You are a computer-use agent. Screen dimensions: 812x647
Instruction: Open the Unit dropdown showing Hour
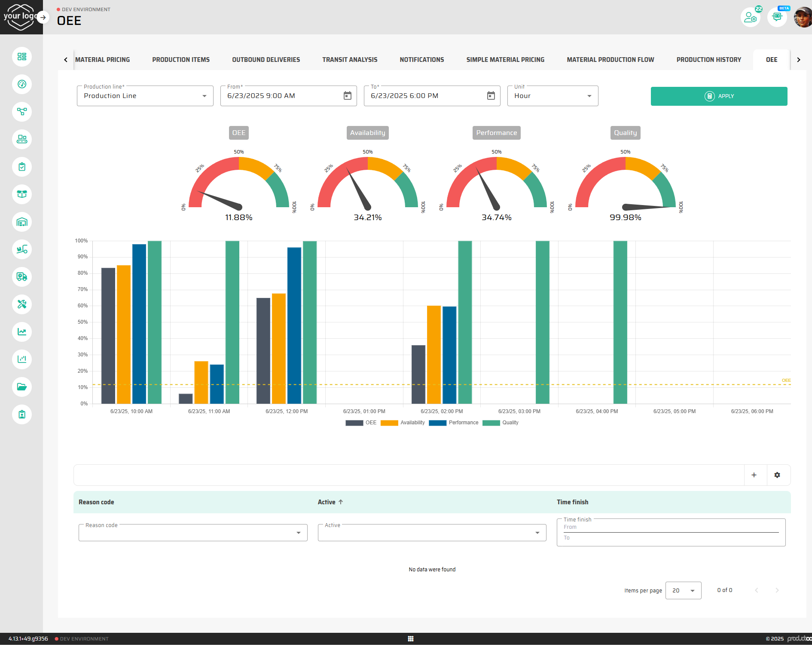[553, 96]
